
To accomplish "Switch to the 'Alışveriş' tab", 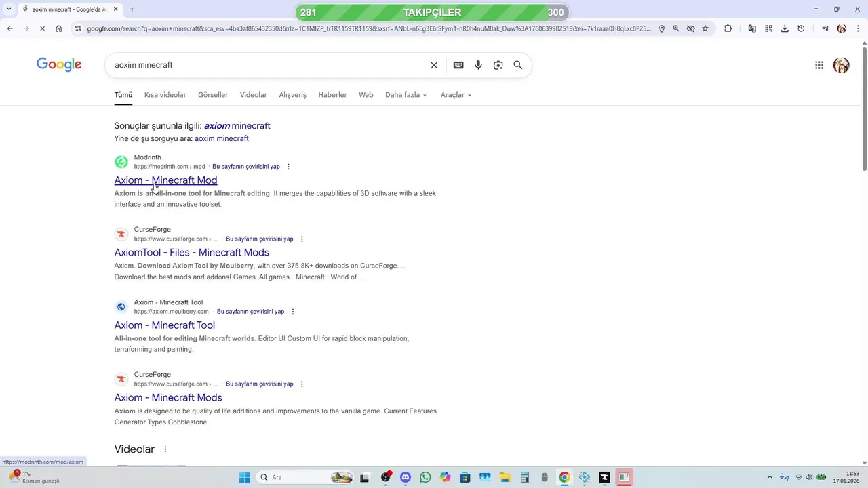I will click(x=292, y=95).
